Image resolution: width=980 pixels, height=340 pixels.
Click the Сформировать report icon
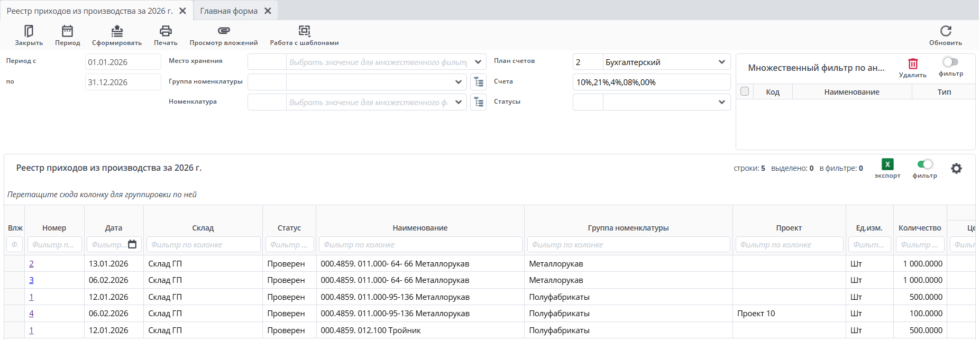pos(117,32)
